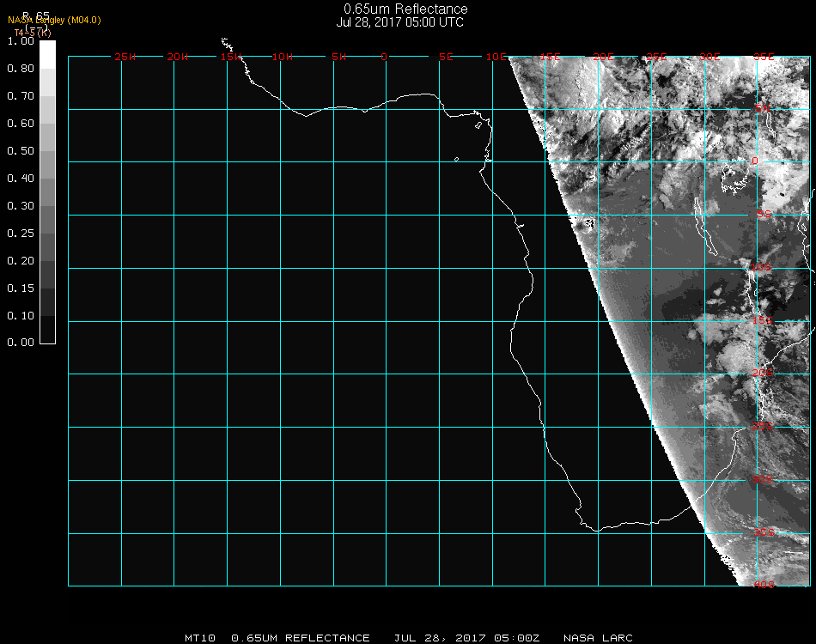Viewport: 816px width, 644px height.
Task: Click the colorbar value 0.25
Action: click(21, 234)
